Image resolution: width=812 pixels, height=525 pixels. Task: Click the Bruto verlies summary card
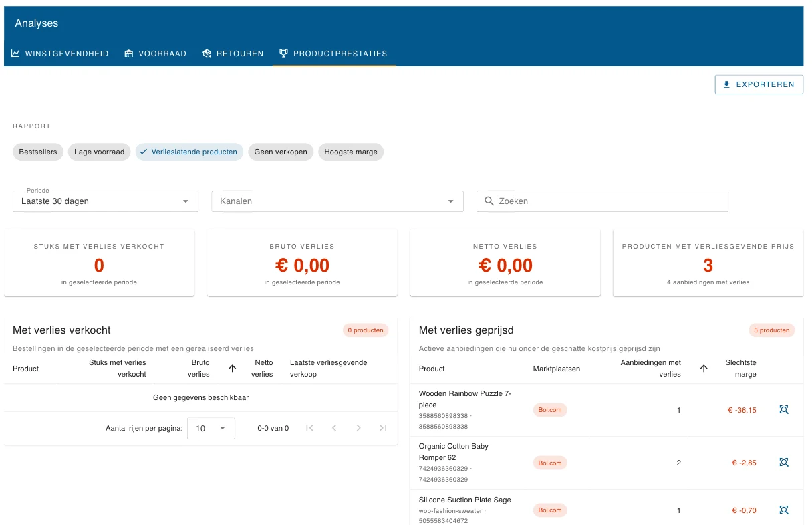point(302,263)
